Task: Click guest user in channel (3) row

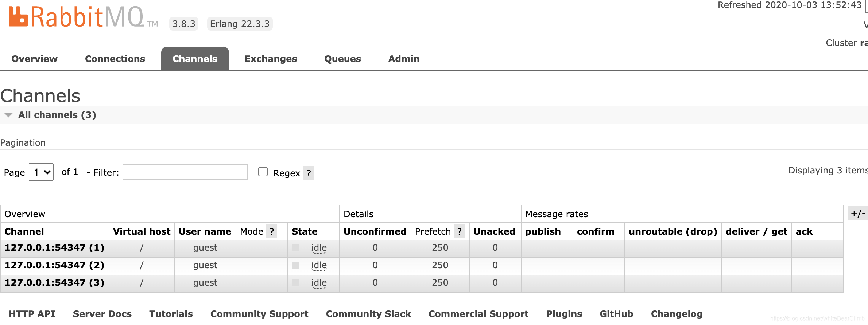Action: (205, 283)
